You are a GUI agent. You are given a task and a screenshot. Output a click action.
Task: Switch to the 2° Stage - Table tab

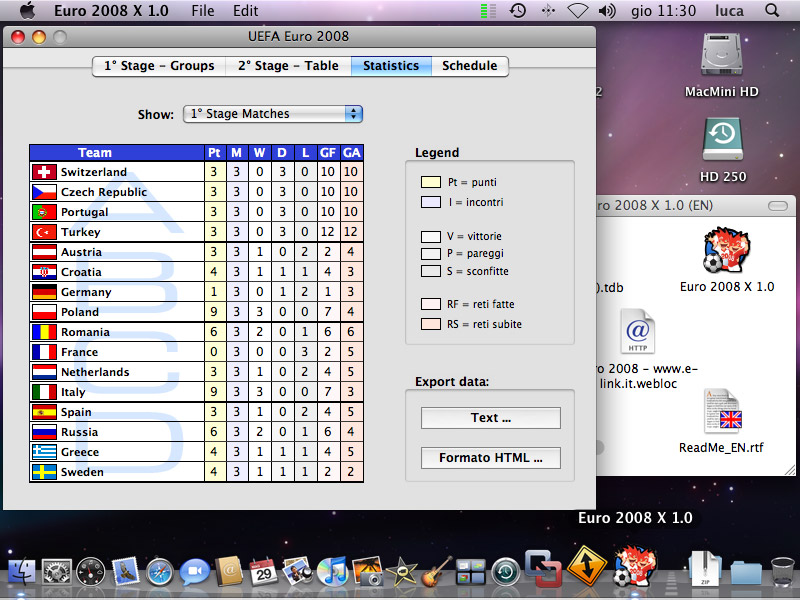pyautogui.click(x=288, y=66)
